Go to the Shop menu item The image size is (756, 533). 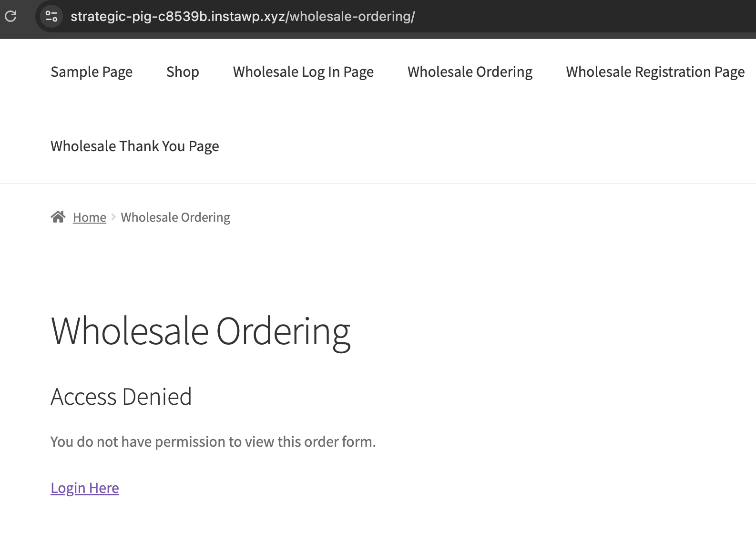click(x=183, y=72)
